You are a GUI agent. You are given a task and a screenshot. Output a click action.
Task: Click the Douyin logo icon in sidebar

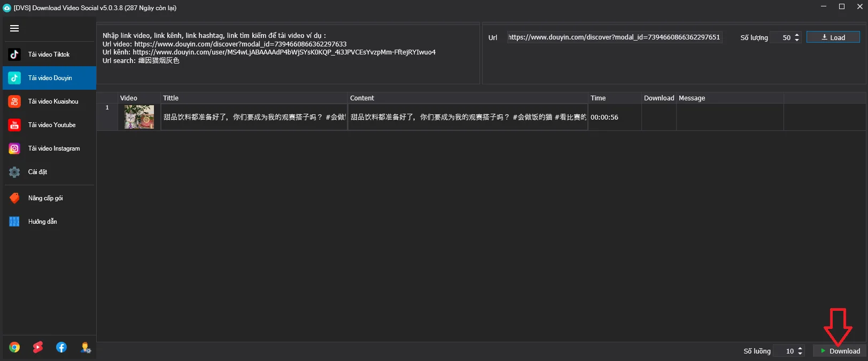(x=14, y=77)
